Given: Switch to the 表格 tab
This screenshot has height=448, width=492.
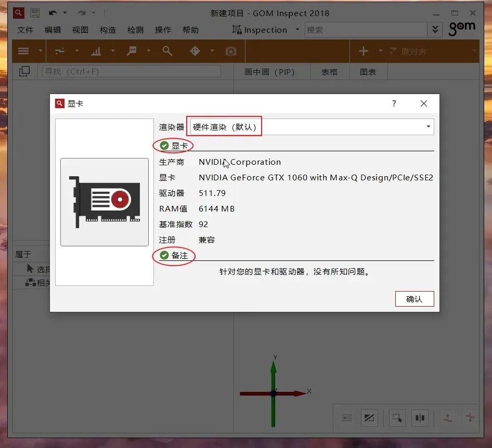Looking at the screenshot, I should point(329,72).
